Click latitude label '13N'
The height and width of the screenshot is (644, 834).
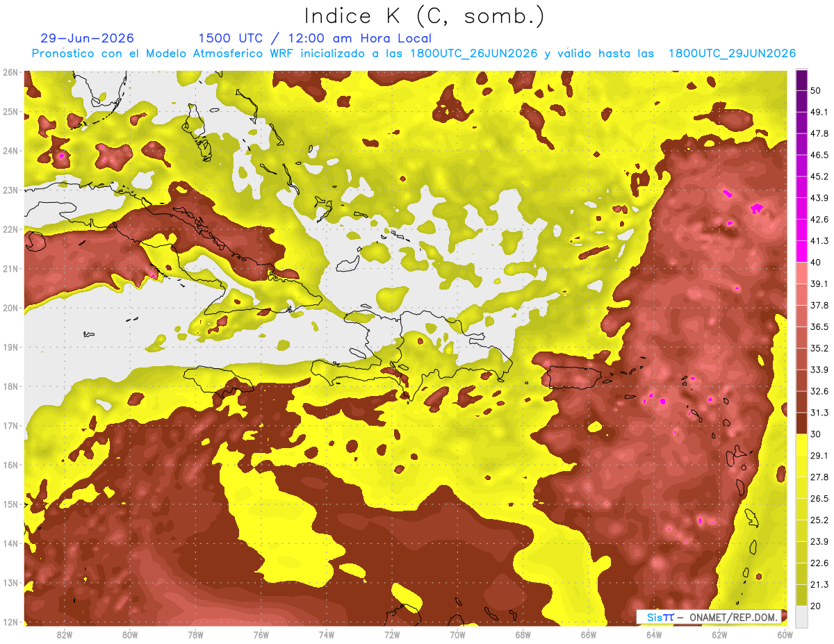click(x=11, y=583)
